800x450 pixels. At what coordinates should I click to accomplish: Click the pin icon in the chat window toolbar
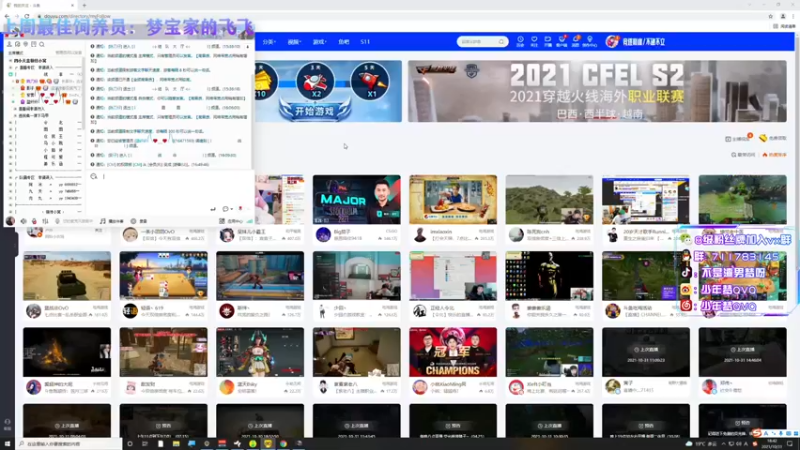26,44
